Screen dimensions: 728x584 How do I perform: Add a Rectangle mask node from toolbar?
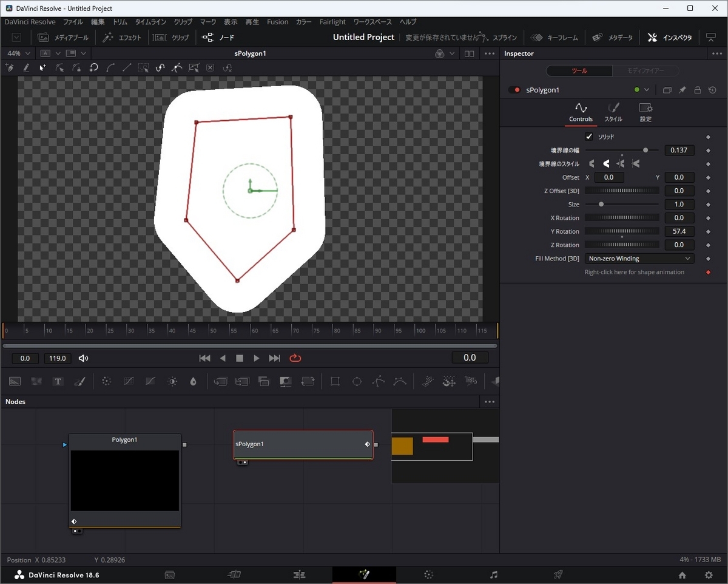click(335, 381)
